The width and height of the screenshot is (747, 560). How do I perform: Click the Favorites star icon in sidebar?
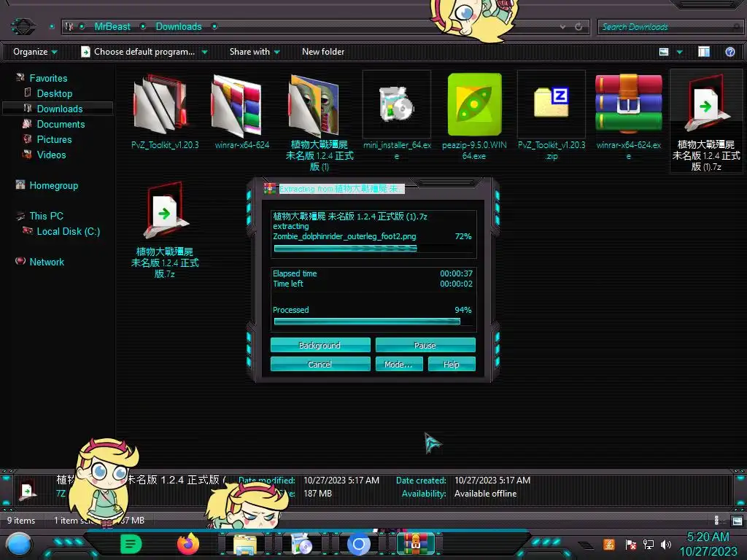coord(20,77)
